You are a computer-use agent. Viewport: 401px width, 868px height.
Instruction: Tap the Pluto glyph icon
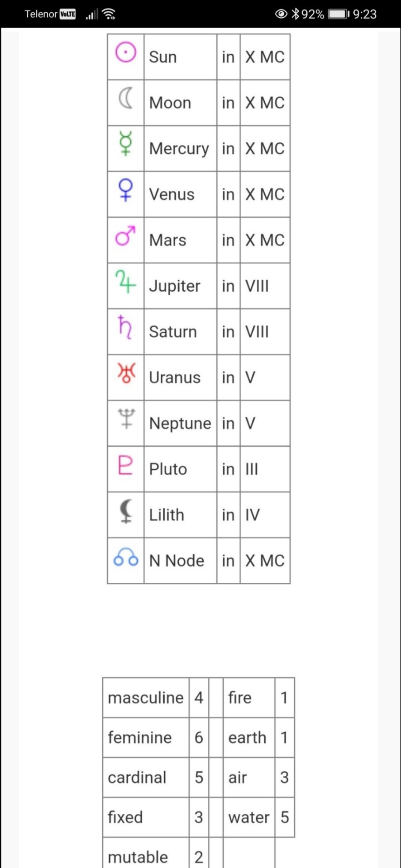(x=125, y=464)
